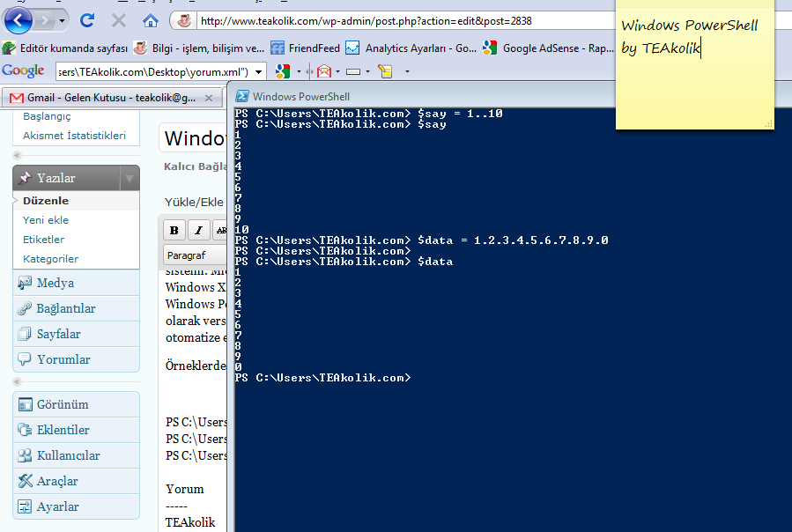Click the rectangular bar icon on Google toolbar

coord(353,71)
